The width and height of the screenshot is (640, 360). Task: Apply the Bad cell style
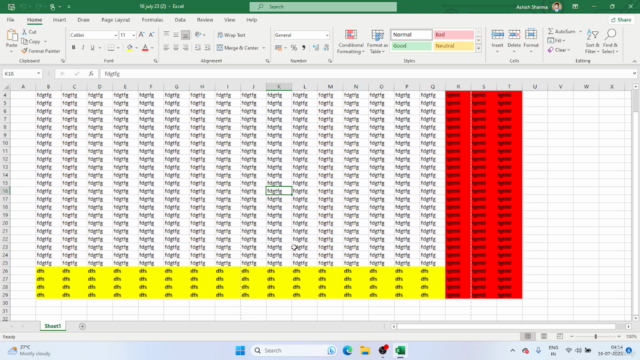pyautogui.click(x=453, y=35)
